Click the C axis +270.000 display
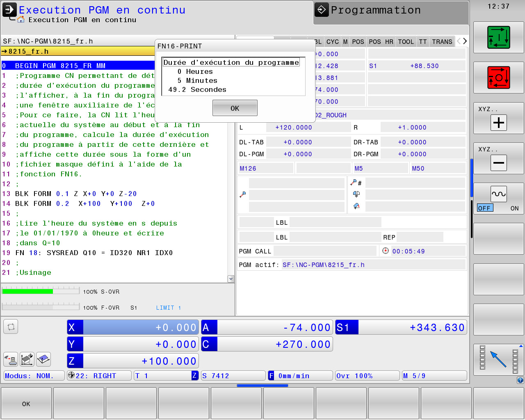Image resolution: width=525 pixels, height=420 pixels. [x=267, y=344]
